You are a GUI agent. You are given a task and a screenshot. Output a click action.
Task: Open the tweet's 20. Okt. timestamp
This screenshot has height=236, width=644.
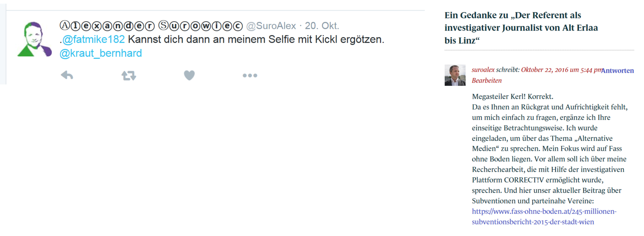322,26
